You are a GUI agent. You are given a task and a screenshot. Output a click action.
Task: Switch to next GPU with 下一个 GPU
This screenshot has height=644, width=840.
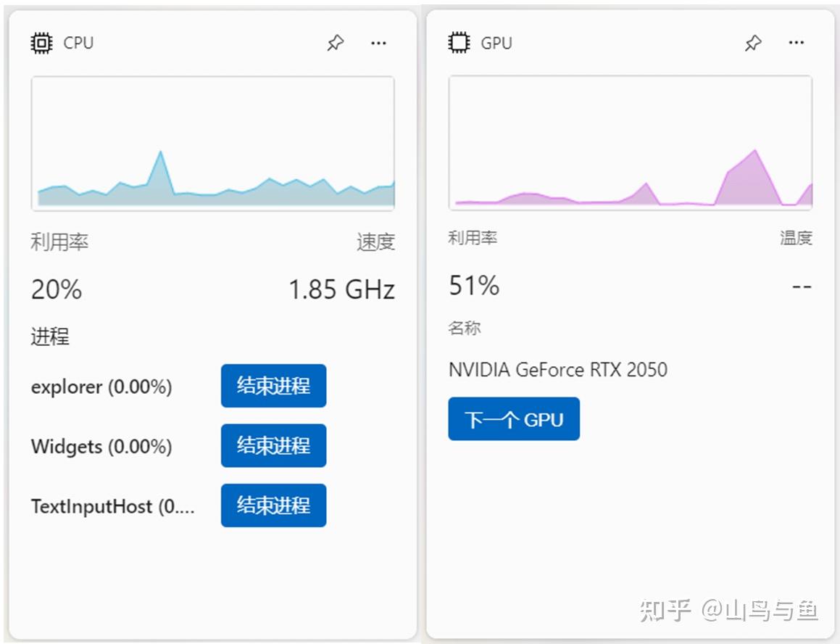(x=514, y=418)
